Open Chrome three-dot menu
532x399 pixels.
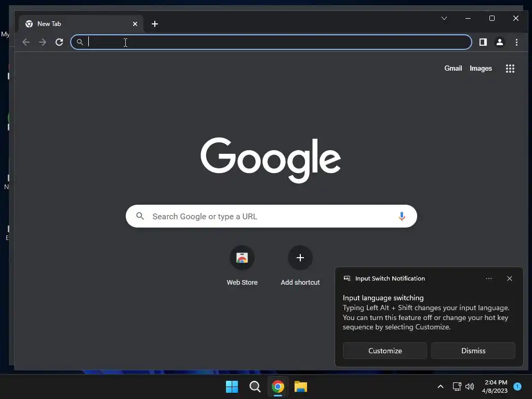tap(516, 42)
